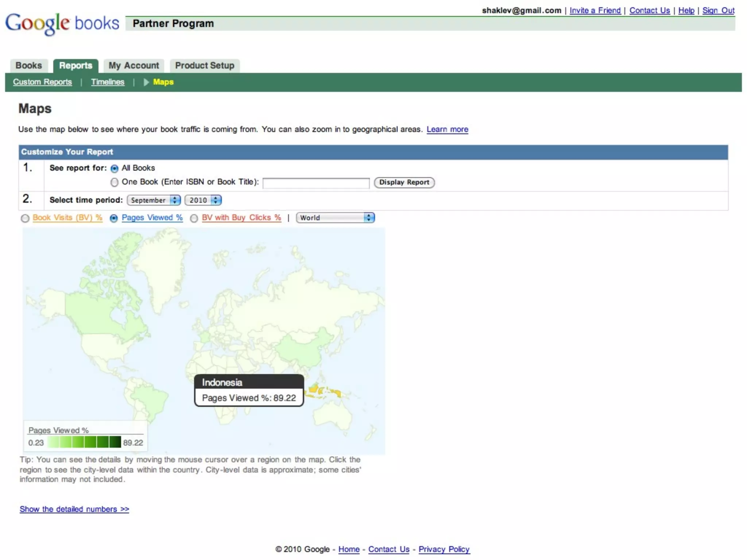Click the World dropdown stepper arrows
Image resolution: width=747 pixels, height=560 pixels.
(x=369, y=218)
